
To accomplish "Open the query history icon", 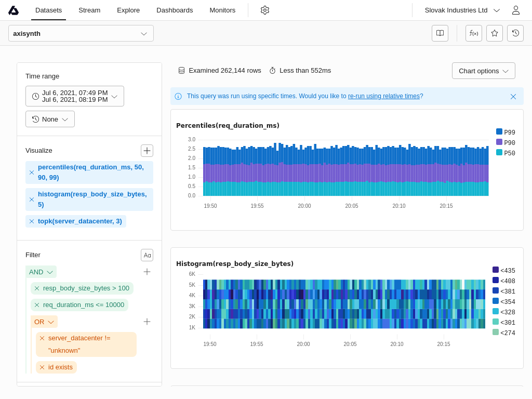I will click(x=515, y=33).
